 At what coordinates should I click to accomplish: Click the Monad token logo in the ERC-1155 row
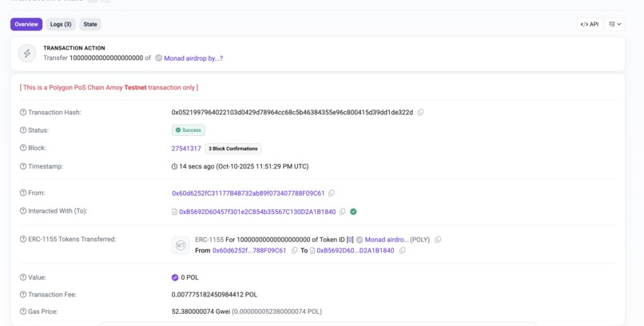point(360,240)
